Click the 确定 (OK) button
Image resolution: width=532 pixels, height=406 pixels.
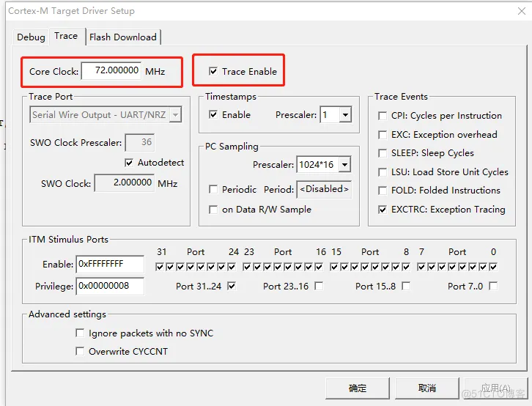pyautogui.click(x=358, y=388)
